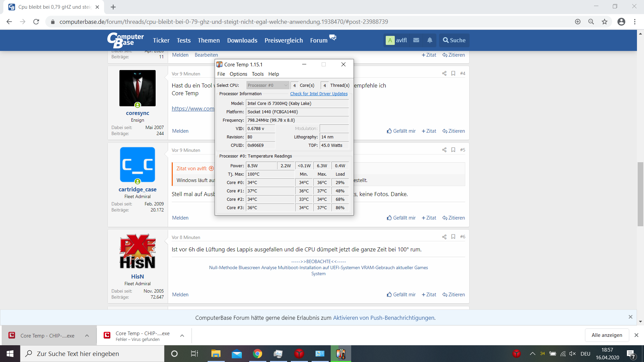Open the inbox envelope icon in header
644x362 pixels.
pos(416,40)
